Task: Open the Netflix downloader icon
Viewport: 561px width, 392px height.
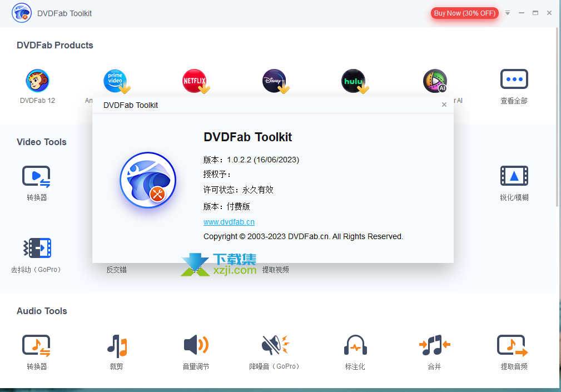Action: tap(196, 81)
